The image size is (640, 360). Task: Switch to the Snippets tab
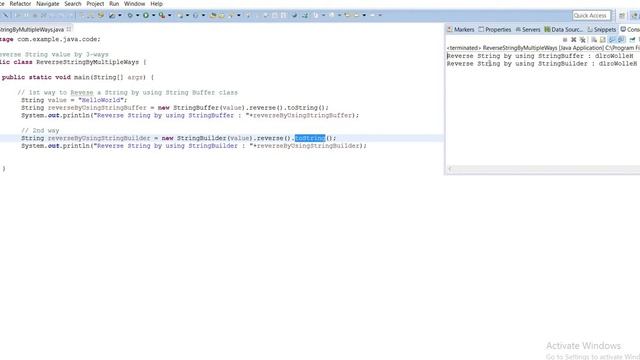click(602, 29)
